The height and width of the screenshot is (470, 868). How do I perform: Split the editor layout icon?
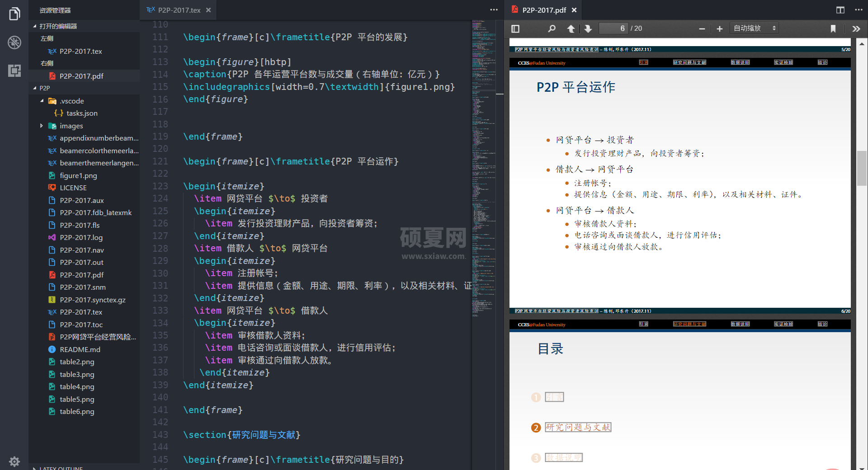click(x=840, y=10)
